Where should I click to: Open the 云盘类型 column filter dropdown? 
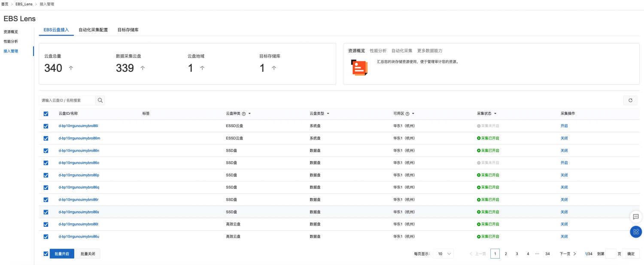click(328, 114)
